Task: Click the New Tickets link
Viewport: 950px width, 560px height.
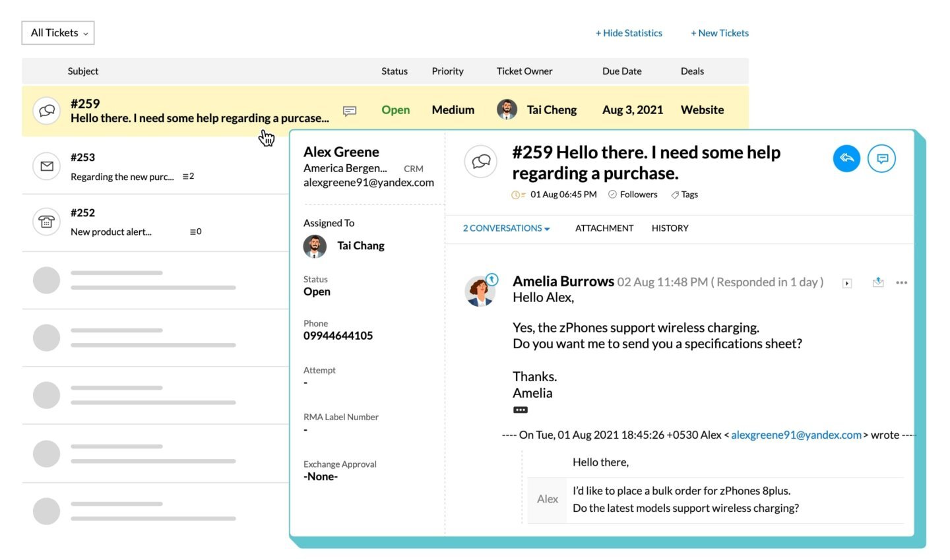Action: pos(719,32)
